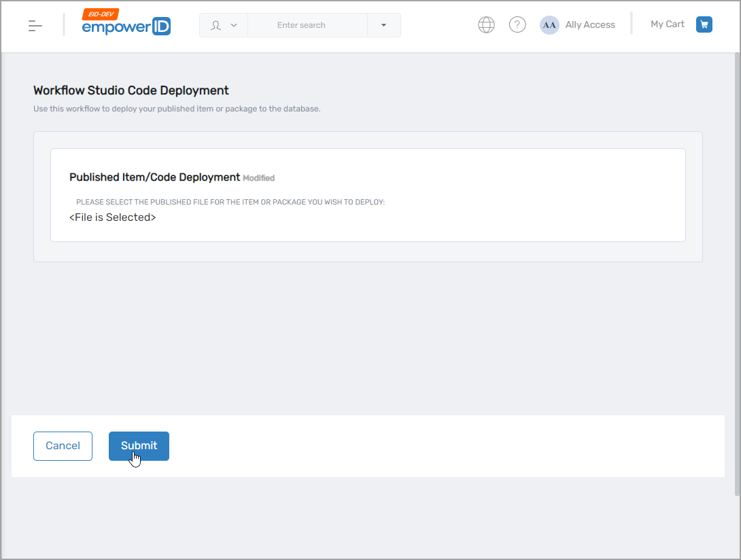Click the Ally Access username text
741x560 pixels.
click(x=590, y=24)
